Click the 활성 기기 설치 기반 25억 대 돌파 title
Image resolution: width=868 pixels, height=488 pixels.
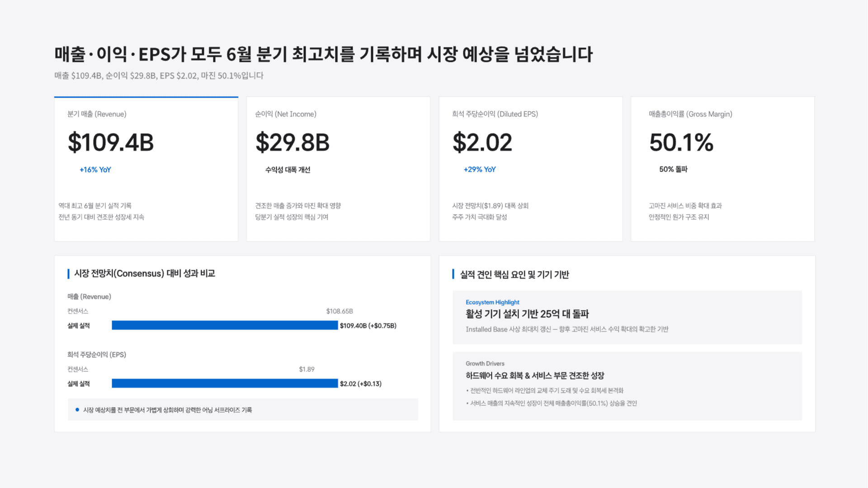click(527, 314)
